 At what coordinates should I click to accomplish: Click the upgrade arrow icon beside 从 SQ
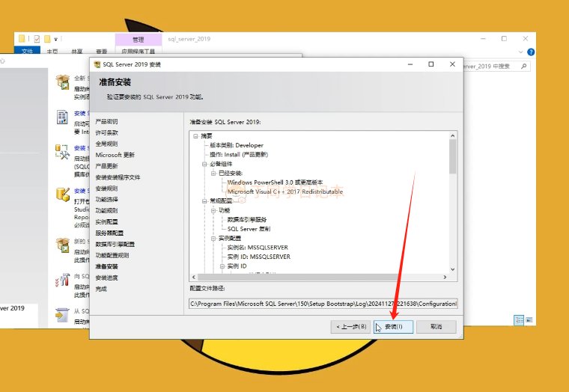tap(62, 315)
